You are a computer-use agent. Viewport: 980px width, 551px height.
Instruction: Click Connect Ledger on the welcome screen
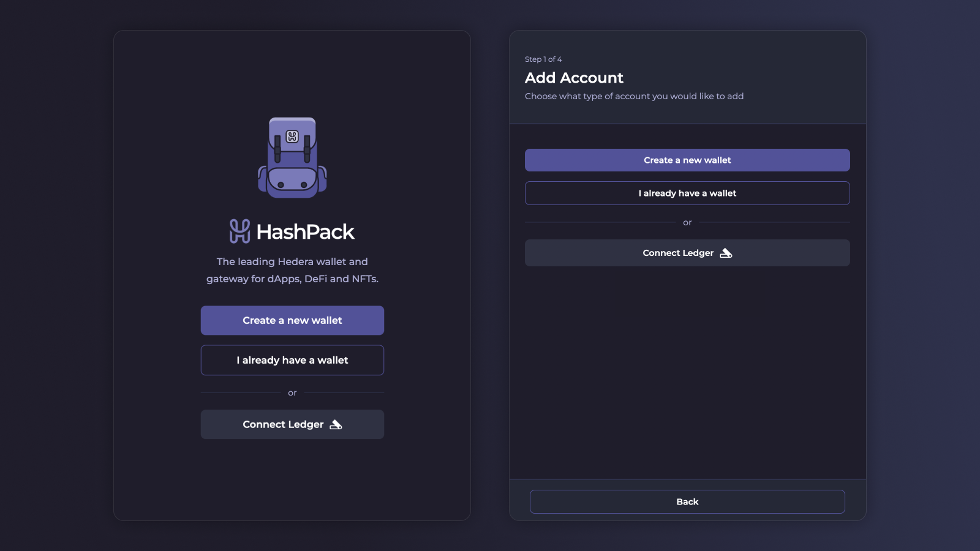292,424
